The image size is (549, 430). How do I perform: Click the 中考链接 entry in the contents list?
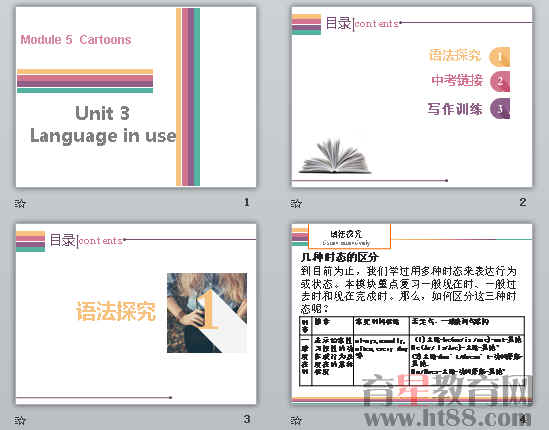pyautogui.click(x=457, y=81)
